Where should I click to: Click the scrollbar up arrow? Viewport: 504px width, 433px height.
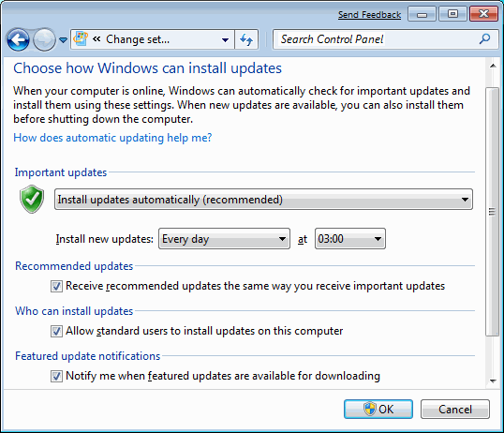coord(493,66)
